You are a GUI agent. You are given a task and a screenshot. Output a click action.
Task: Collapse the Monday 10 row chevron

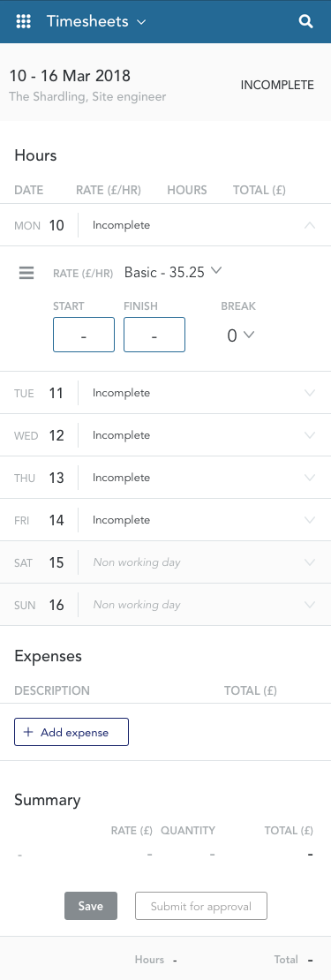click(x=310, y=225)
